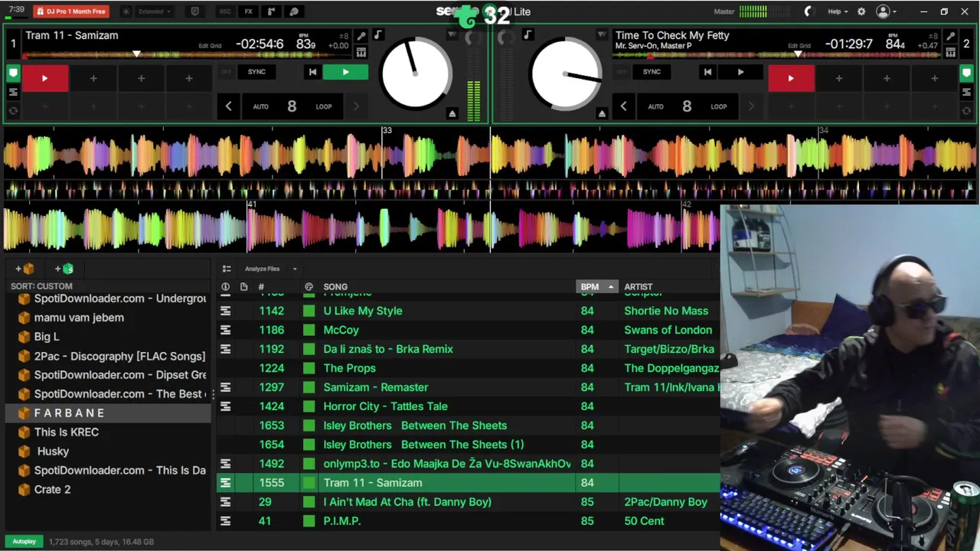Screen dimensions: 980x551
Task: Open the user account dropdown
Action: [x=887, y=11]
